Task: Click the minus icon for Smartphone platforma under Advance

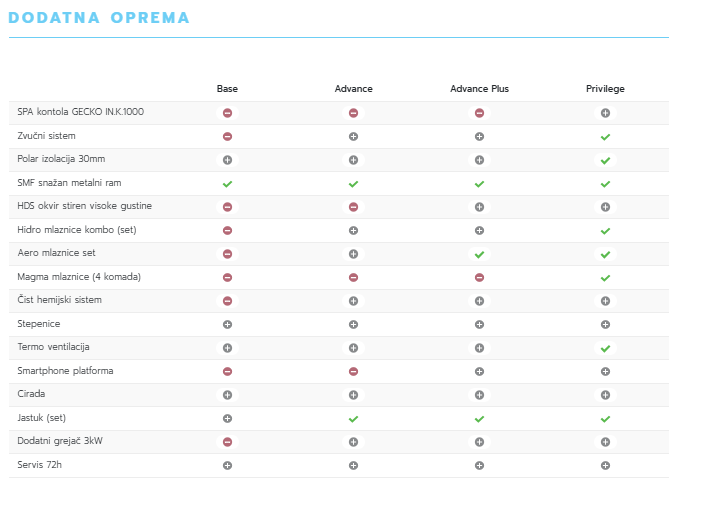Action: [x=353, y=371]
